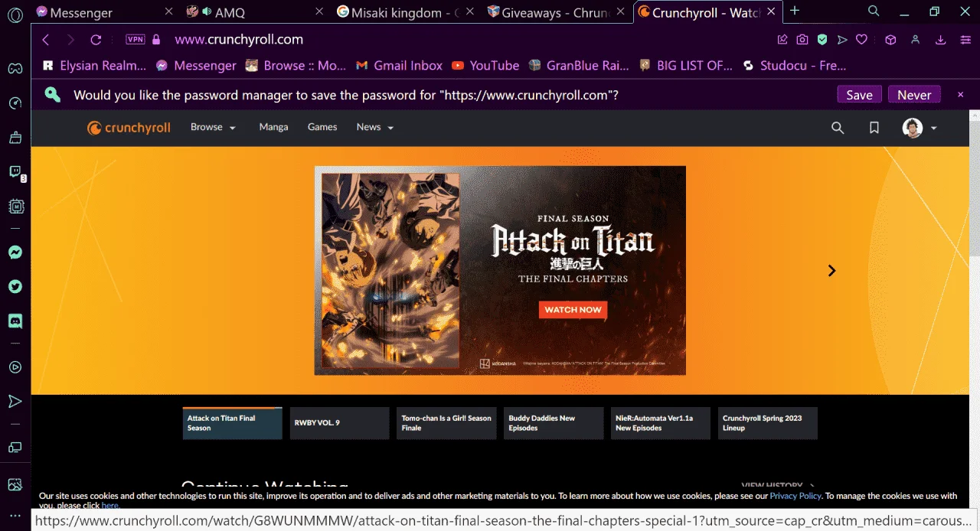Image resolution: width=980 pixels, height=531 pixels.
Task: Mute the AMQ tab audio icon
Action: (x=207, y=12)
